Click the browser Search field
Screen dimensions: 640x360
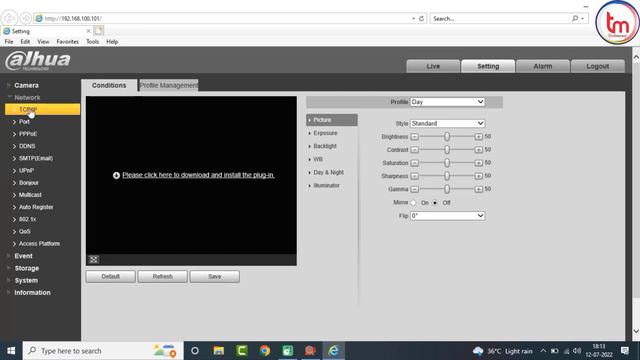coord(500,18)
